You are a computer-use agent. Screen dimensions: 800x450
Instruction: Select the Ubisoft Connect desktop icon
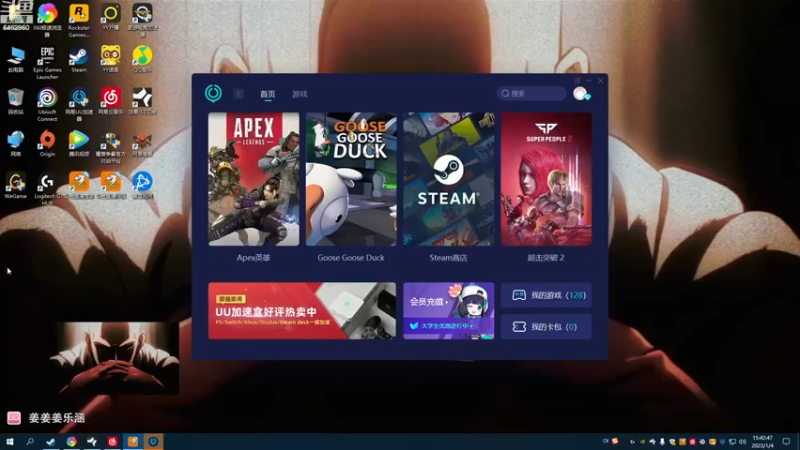[x=47, y=105]
